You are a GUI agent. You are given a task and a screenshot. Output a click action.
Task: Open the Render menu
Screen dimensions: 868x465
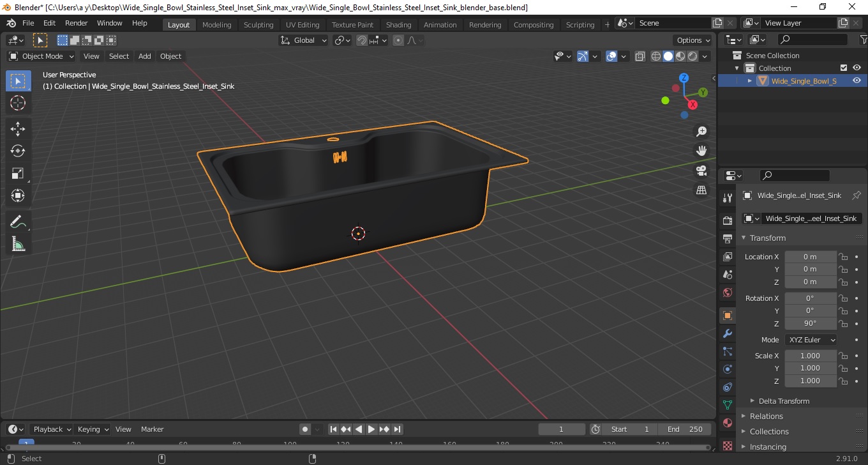point(77,23)
